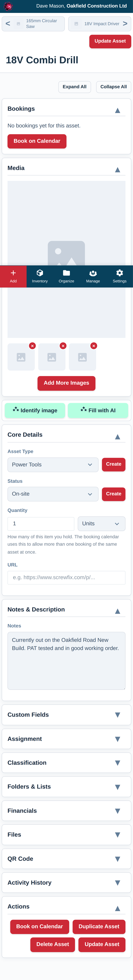Click the large media placeholder image

coord(66,259)
